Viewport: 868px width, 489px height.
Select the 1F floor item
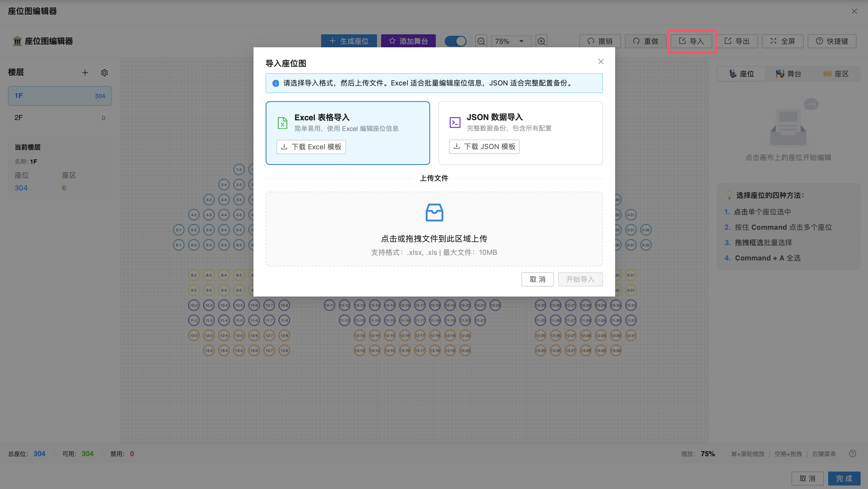60,96
